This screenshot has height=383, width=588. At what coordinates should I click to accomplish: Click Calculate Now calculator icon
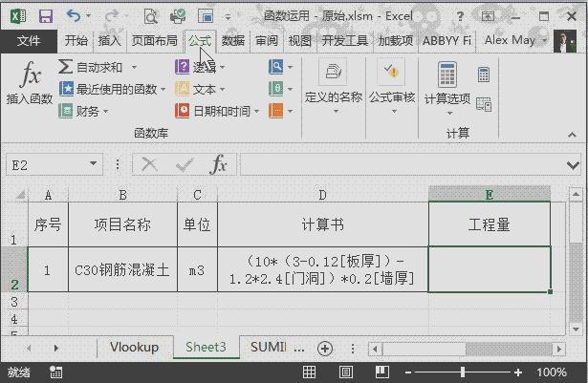click(x=484, y=74)
